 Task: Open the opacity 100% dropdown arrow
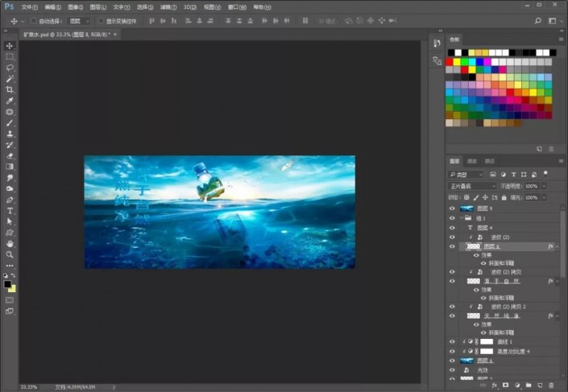tap(544, 186)
